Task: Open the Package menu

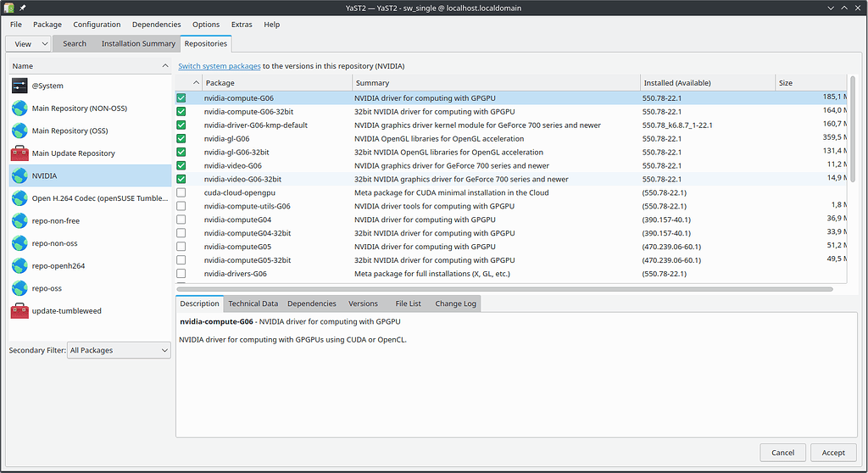Action: pos(47,25)
